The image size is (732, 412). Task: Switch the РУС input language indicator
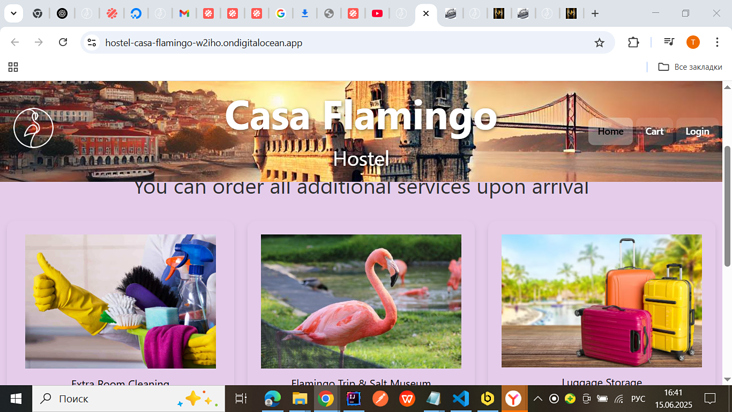point(638,399)
